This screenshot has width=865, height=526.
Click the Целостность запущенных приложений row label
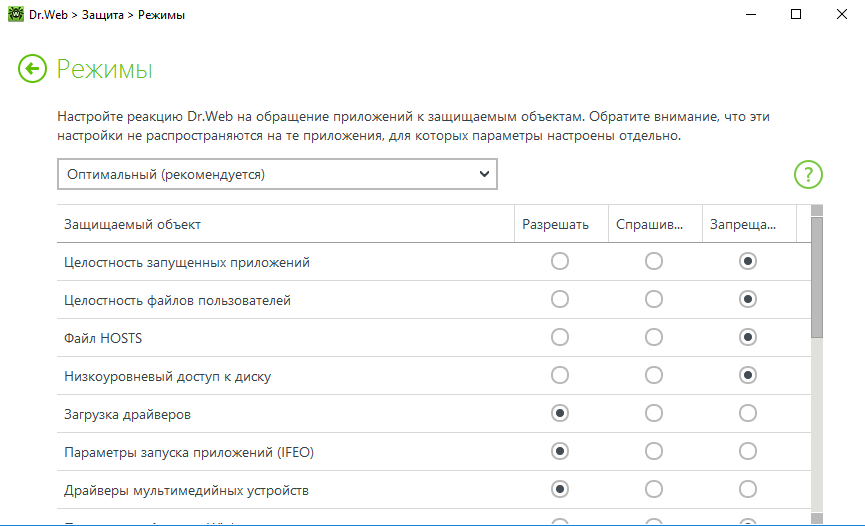coord(186,262)
